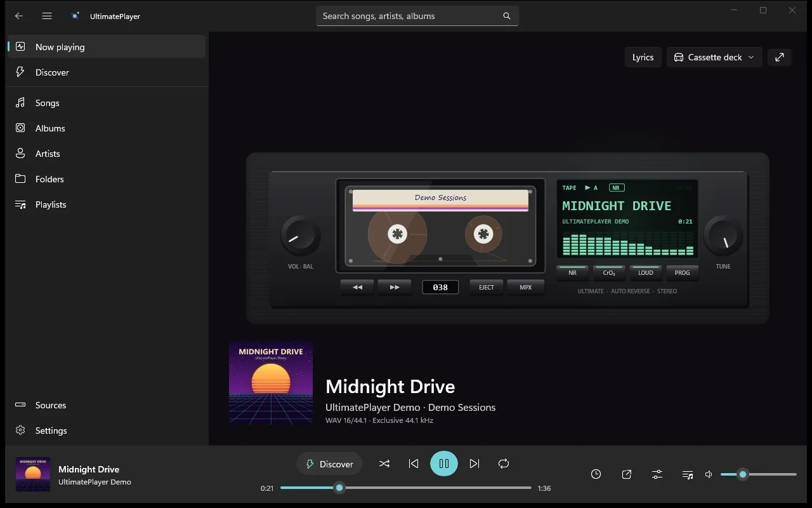This screenshot has height=508, width=812.
Task: Open the pop-out mini player icon
Action: point(627,474)
